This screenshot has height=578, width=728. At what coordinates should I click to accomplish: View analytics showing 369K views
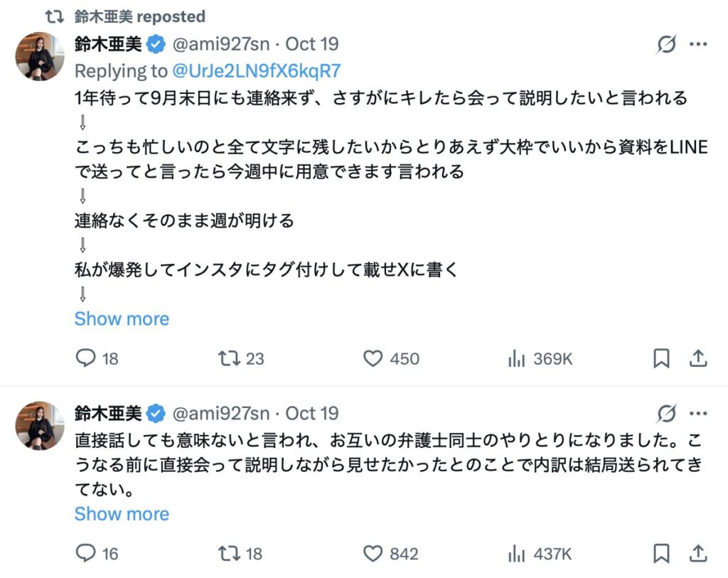516,359
